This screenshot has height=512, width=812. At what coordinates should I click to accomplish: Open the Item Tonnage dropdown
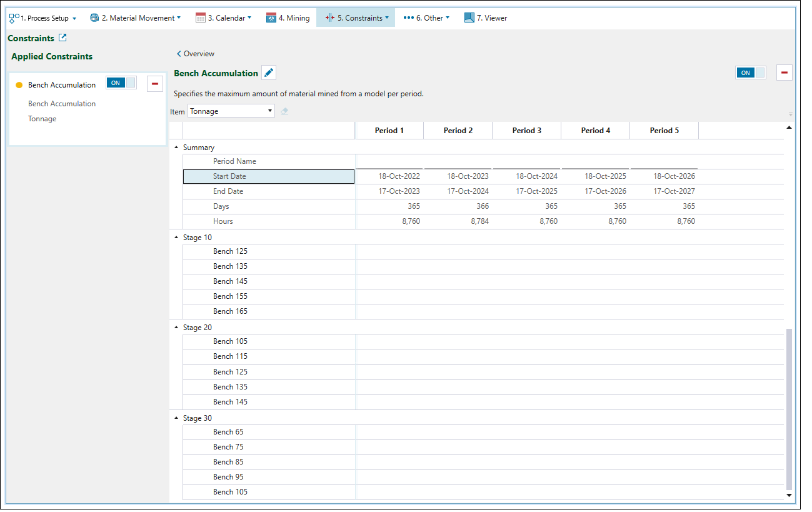point(231,111)
